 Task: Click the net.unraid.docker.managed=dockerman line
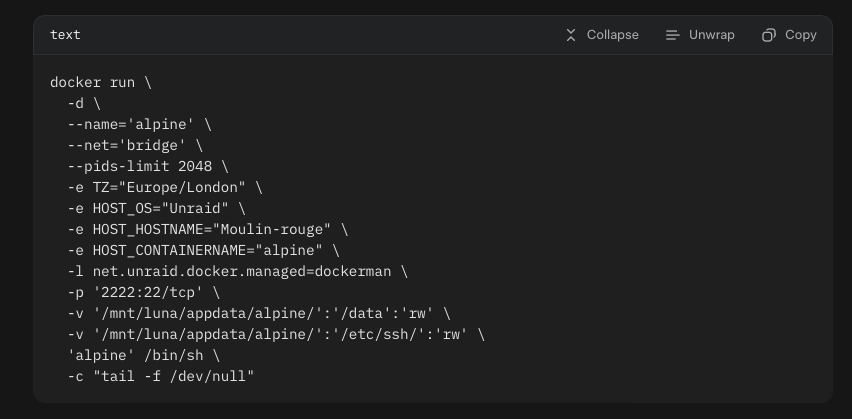(237, 271)
